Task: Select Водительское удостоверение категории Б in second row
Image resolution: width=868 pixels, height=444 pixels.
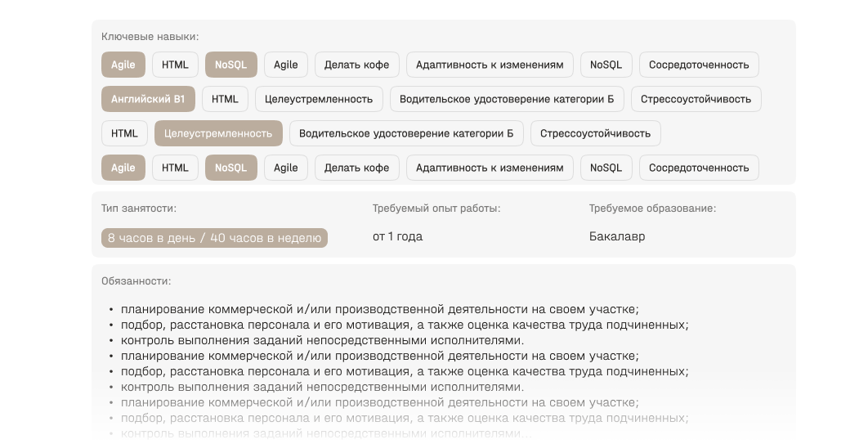Action: (507, 99)
